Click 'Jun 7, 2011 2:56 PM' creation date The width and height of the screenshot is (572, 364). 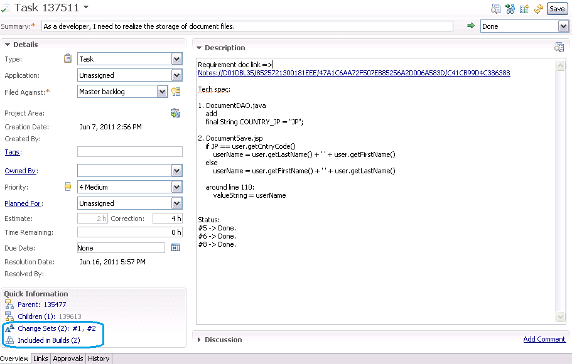(110, 127)
